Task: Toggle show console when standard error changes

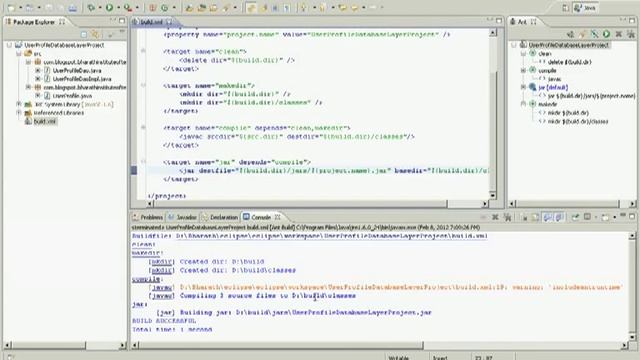Action: tap(559, 217)
